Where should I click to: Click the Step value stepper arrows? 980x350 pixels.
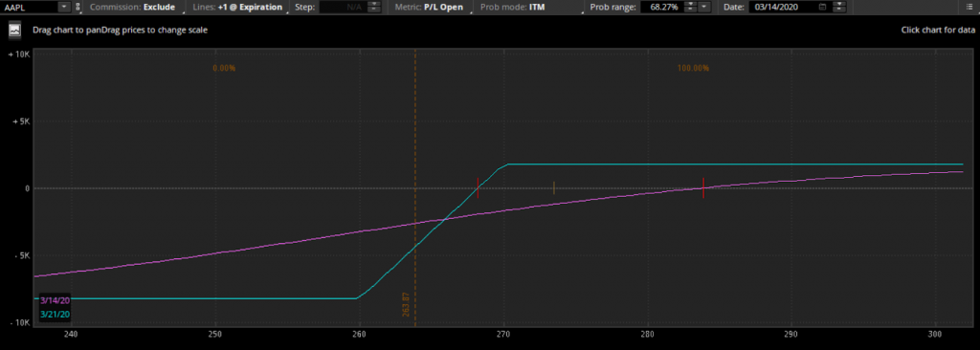pyautogui.click(x=374, y=8)
